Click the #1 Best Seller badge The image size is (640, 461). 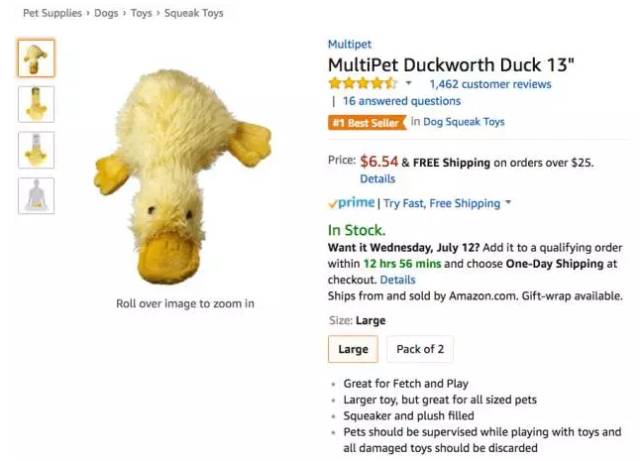point(366,123)
